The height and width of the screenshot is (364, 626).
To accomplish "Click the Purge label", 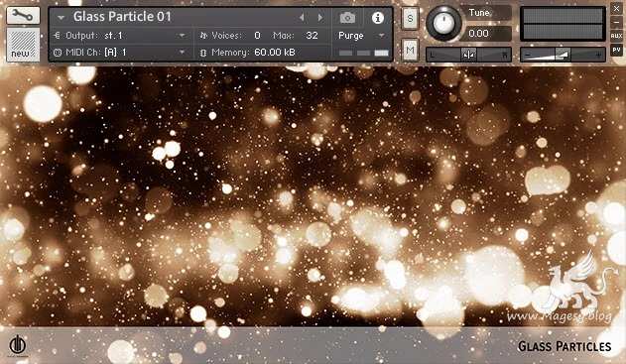I will tap(351, 36).
